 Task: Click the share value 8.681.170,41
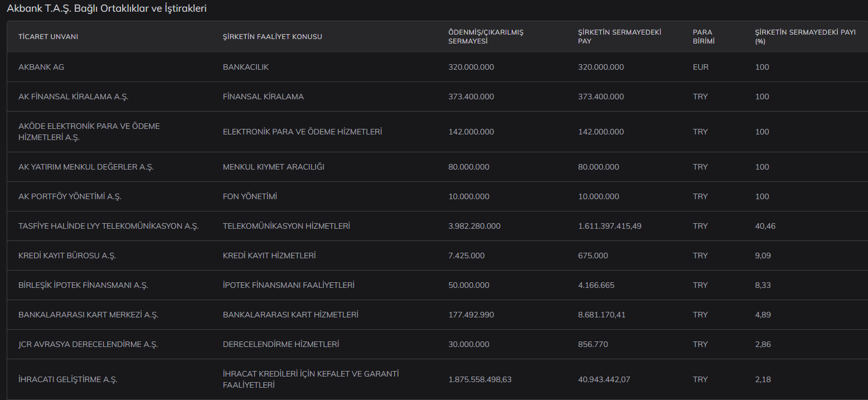pyautogui.click(x=602, y=315)
